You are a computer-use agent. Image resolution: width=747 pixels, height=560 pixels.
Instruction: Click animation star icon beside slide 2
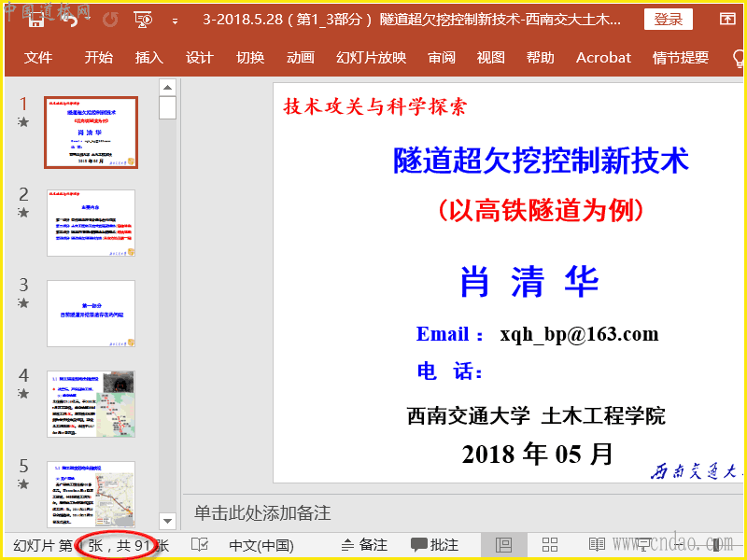tap(23, 213)
